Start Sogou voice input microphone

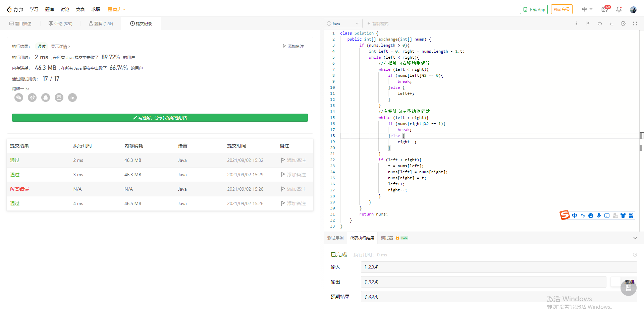(x=599, y=215)
